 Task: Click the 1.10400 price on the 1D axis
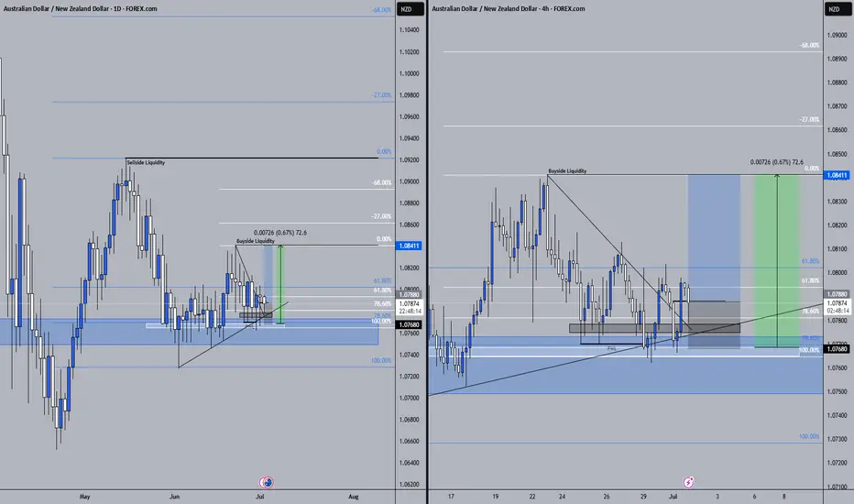tap(409, 30)
